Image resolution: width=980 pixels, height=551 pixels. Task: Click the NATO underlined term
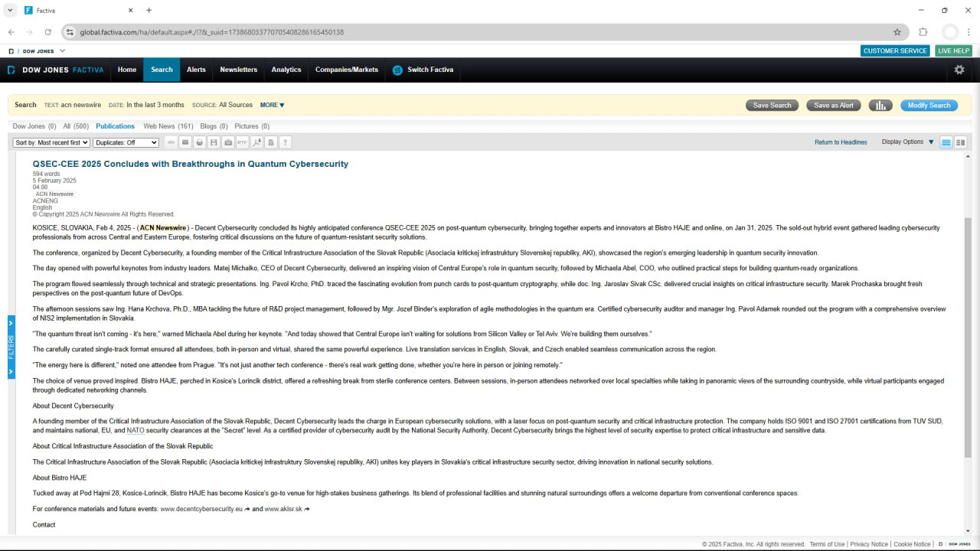pyautogui.click(x=136, y=430)
